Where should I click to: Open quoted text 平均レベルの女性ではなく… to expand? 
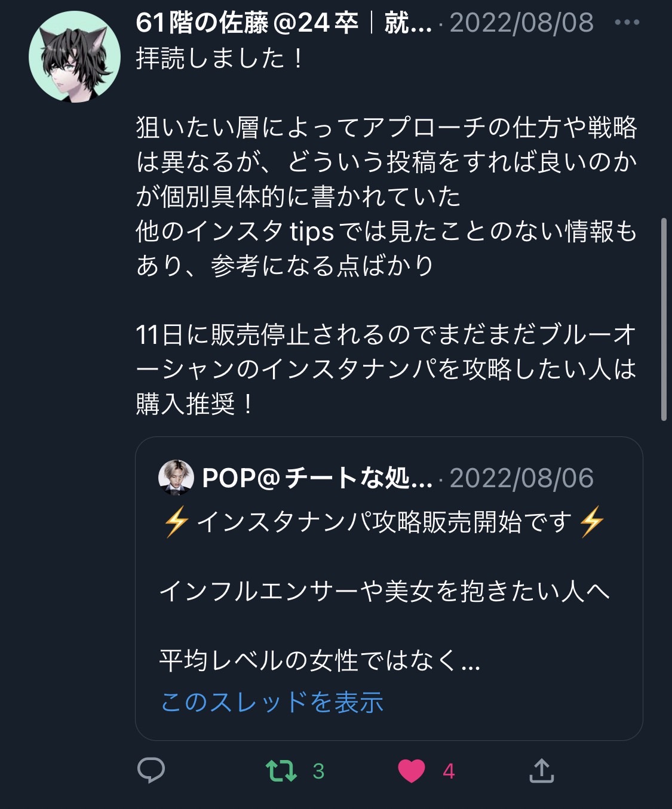click(x=320, y=660)
